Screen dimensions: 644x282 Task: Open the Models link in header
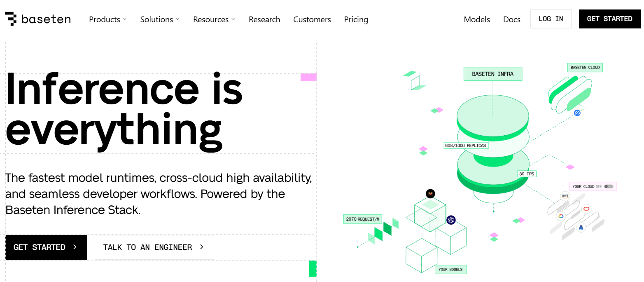(477, 19)
